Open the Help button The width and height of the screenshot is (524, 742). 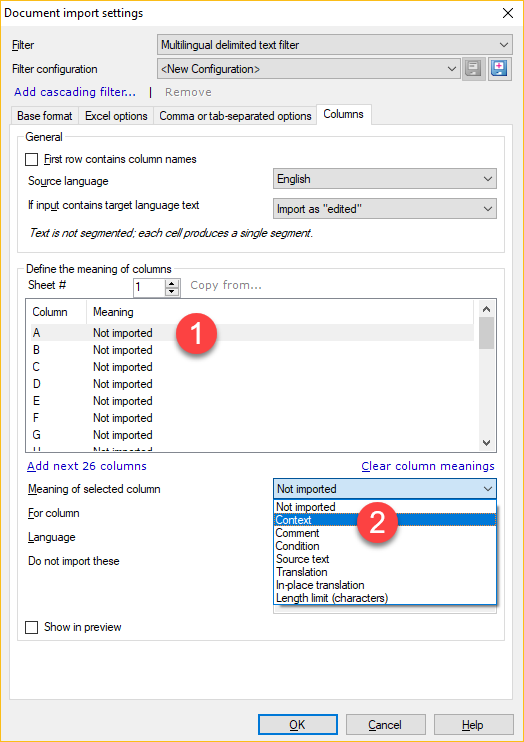pyautogui.click(x=473, y=724)
